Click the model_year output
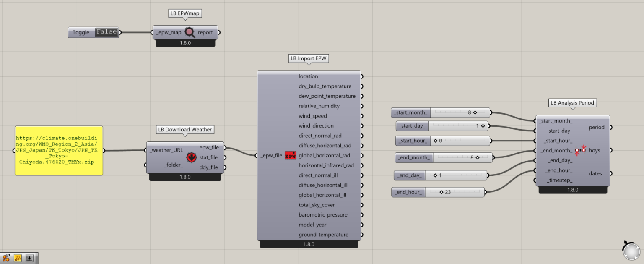 click(312, 225)
